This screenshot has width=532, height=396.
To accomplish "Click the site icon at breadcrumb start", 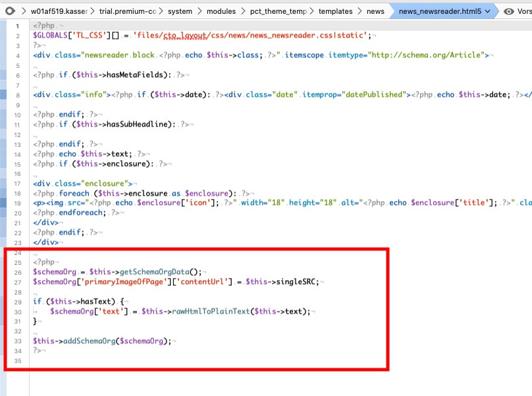I will click(10, 11).
